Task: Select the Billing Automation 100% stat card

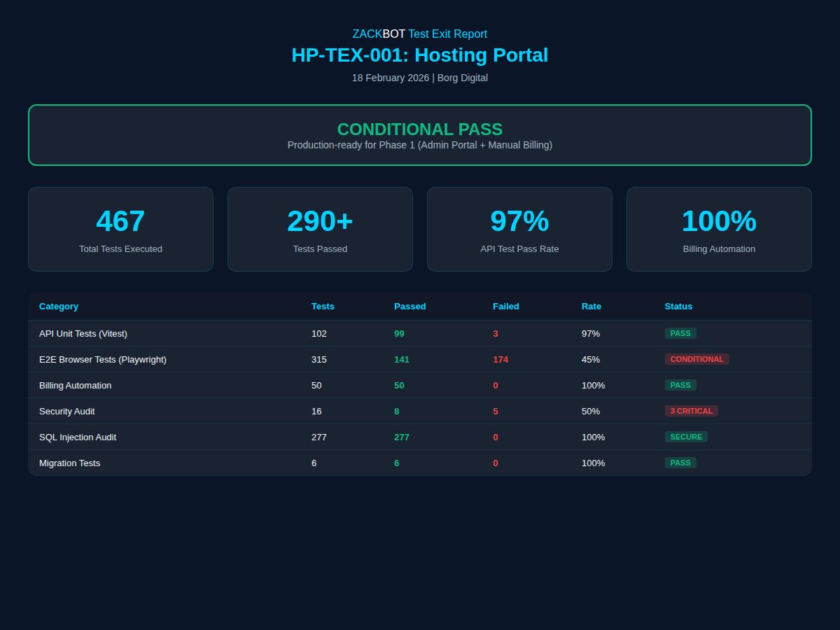Action: tap(718, 229)
